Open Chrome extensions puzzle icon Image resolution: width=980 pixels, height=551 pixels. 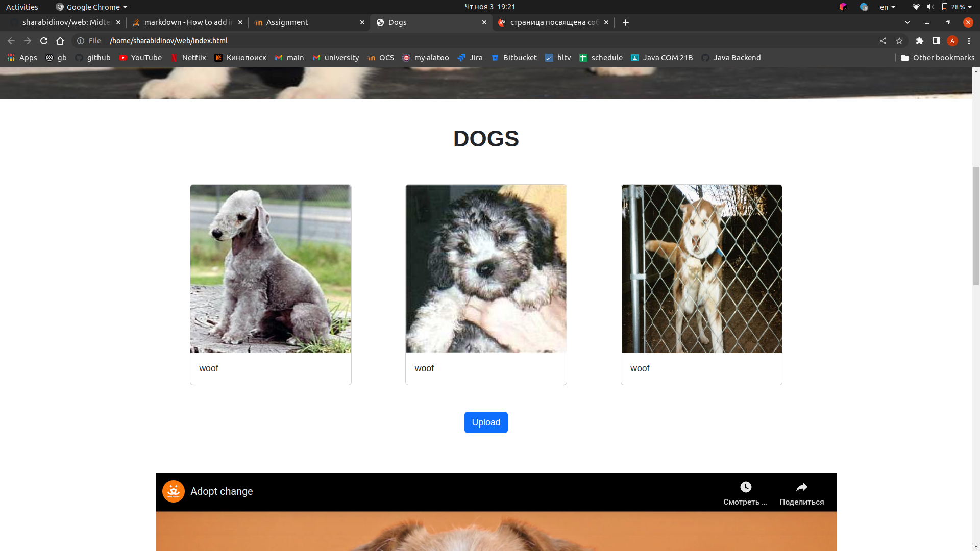point(920,41)
